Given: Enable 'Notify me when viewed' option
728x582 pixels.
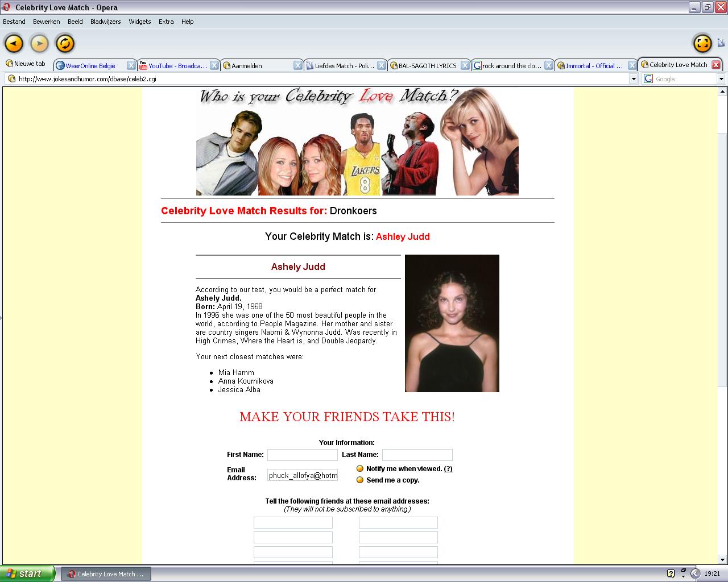Looking at the screenshot, I should [360, 469].
